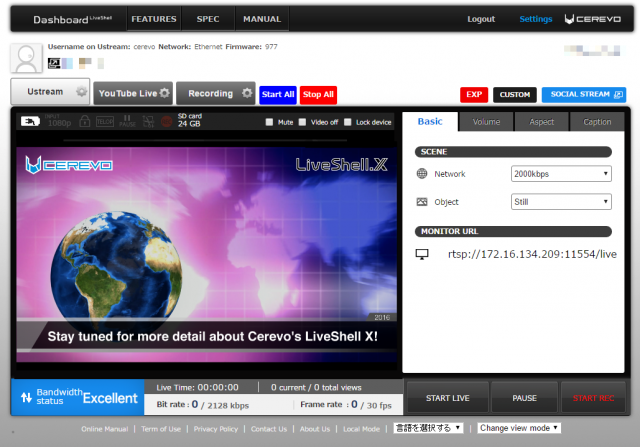Click the START LIVE button
Viewport: 640px width, 447px height.
tap(448, 398)
